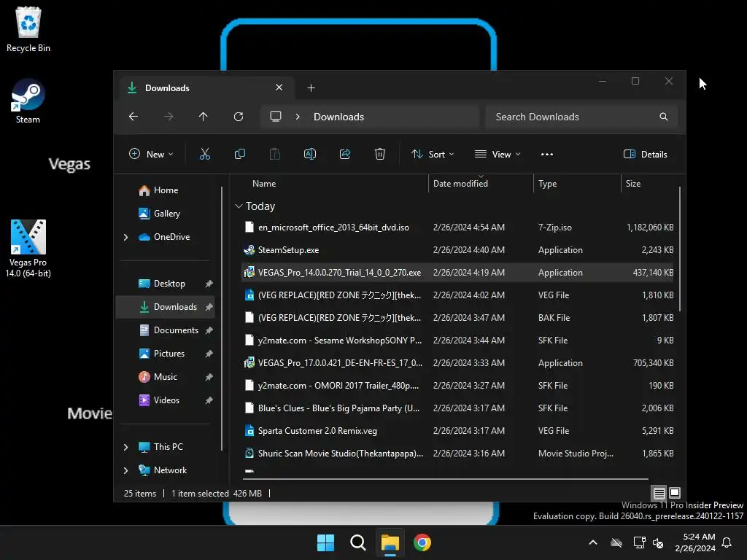The width and height of the screenshot is (747, 560).
Task: Click the clock and date in taskbar
Action: pos(695,542)
